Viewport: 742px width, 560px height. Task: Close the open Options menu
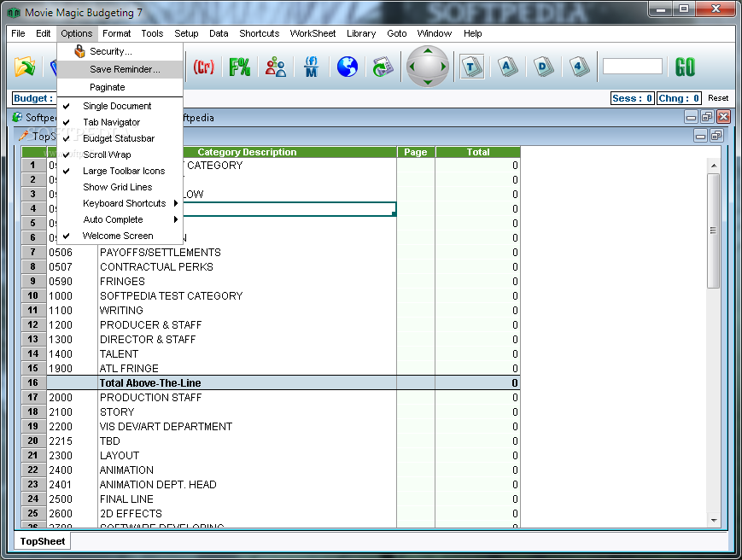coord(77,33)
